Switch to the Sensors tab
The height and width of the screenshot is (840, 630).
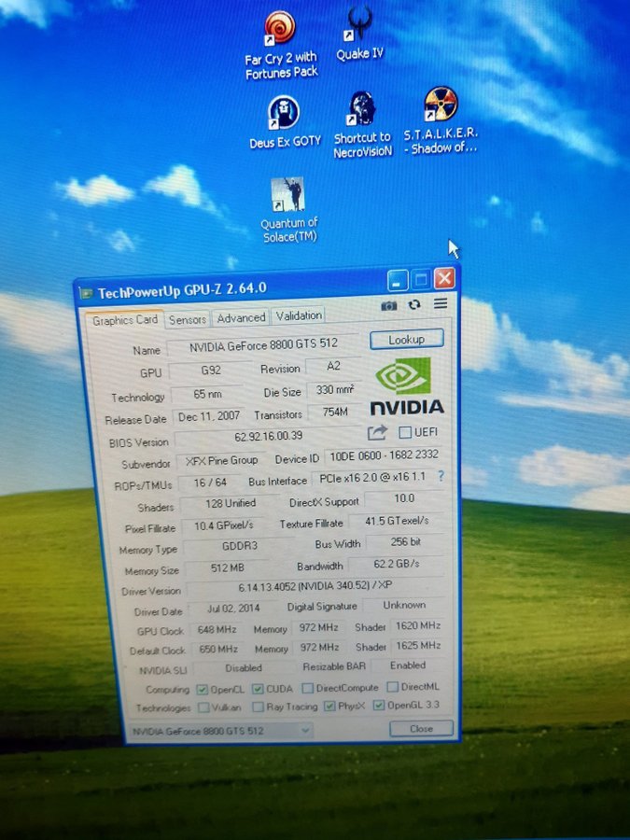(188, 320)
